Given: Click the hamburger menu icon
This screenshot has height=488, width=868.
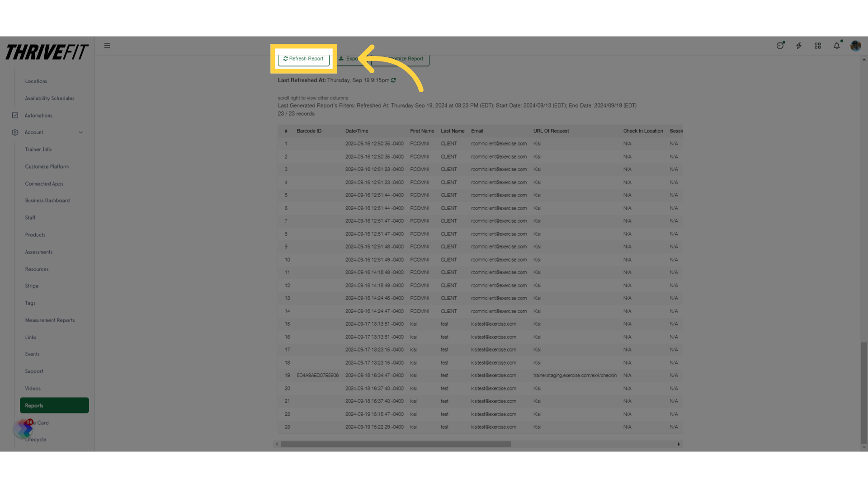Looking at the screenshot, I should pyautogui.click(x=107, y=45).
